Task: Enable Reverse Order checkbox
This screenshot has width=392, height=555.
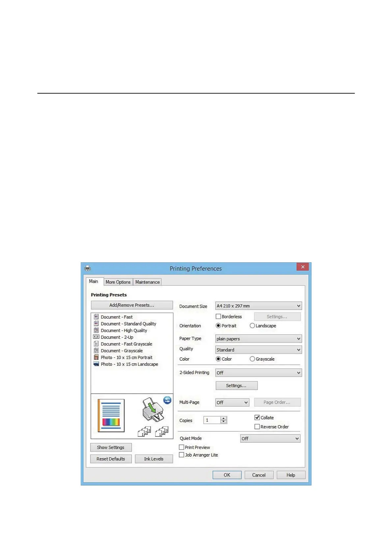Action: (x=257, y=426)
